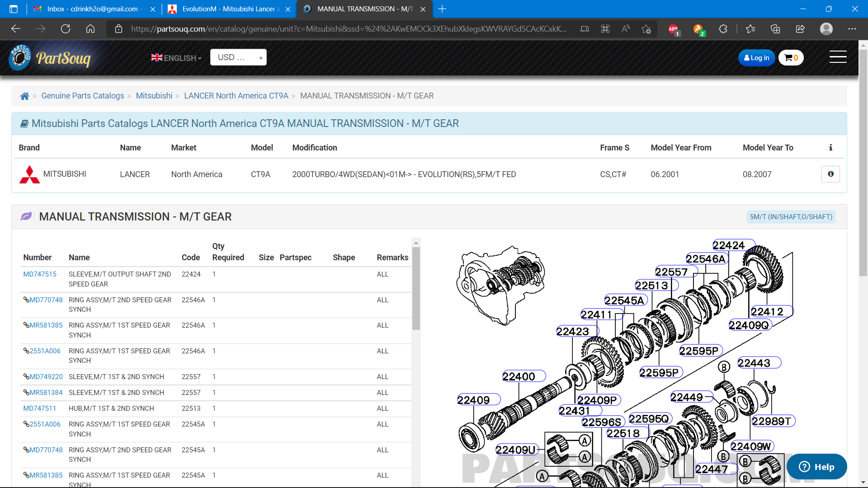Open the shopping cart

point(791,58)
